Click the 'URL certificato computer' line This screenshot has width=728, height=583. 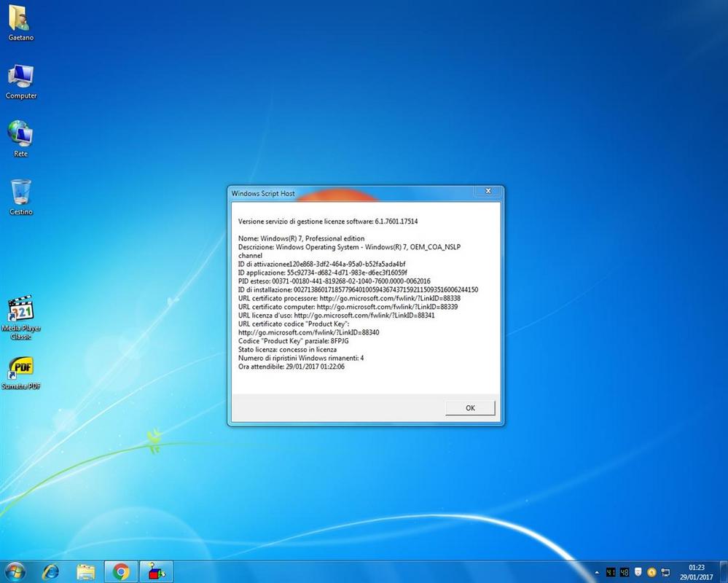click(348, 307)
